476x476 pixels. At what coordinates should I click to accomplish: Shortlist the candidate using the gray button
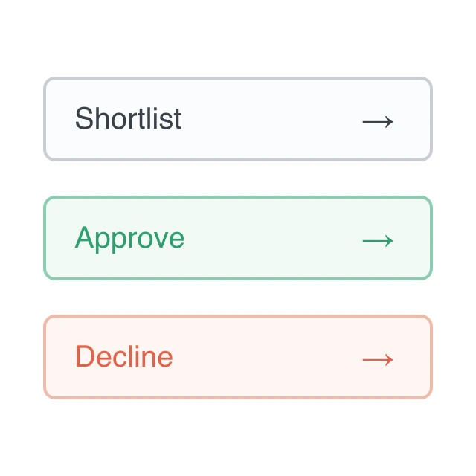(238, 119)
